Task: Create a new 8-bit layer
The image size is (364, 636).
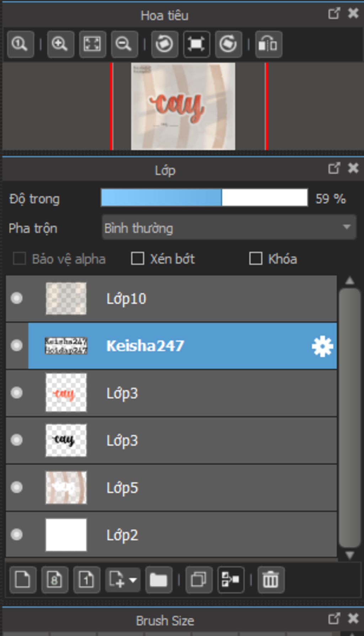Action: pyautogui.click(x=54, y=580)
